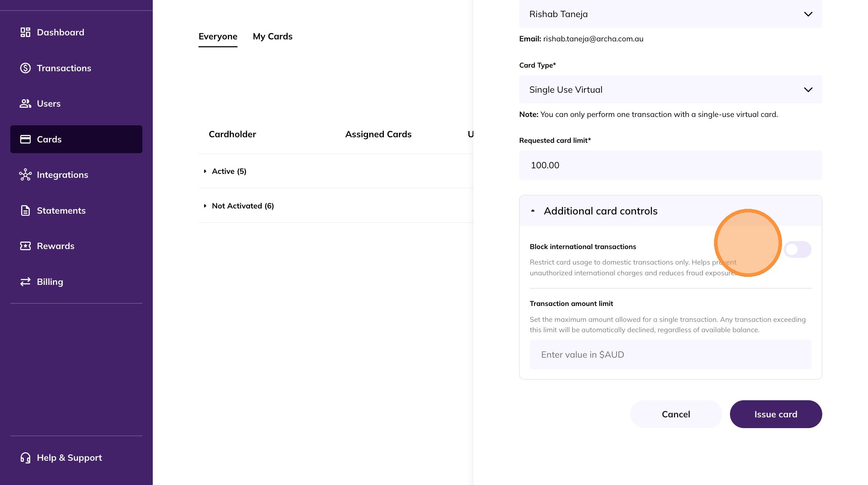The image size is (868, 485).
Task: Open the Card Type dropdown
Action: click(670, 90)
